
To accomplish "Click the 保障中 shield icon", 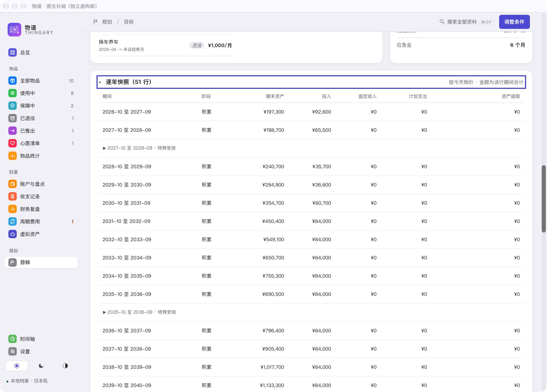I will tap(13, 106).
